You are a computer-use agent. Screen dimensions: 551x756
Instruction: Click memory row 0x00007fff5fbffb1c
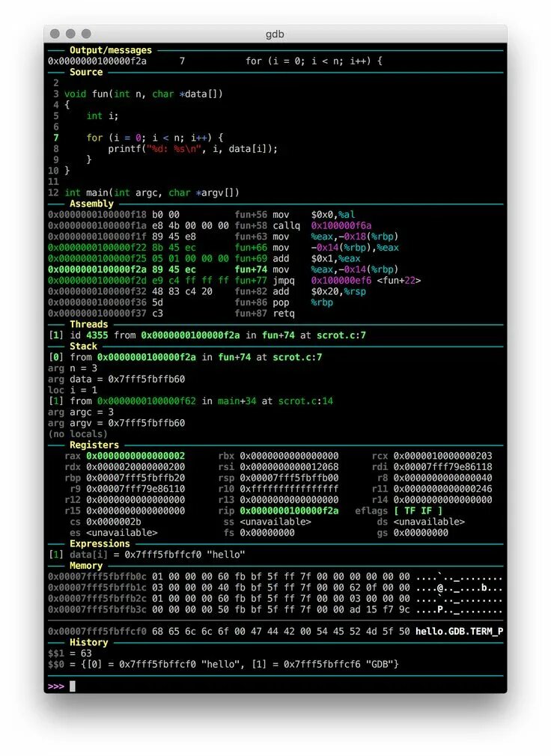click(x=275, y=588)
